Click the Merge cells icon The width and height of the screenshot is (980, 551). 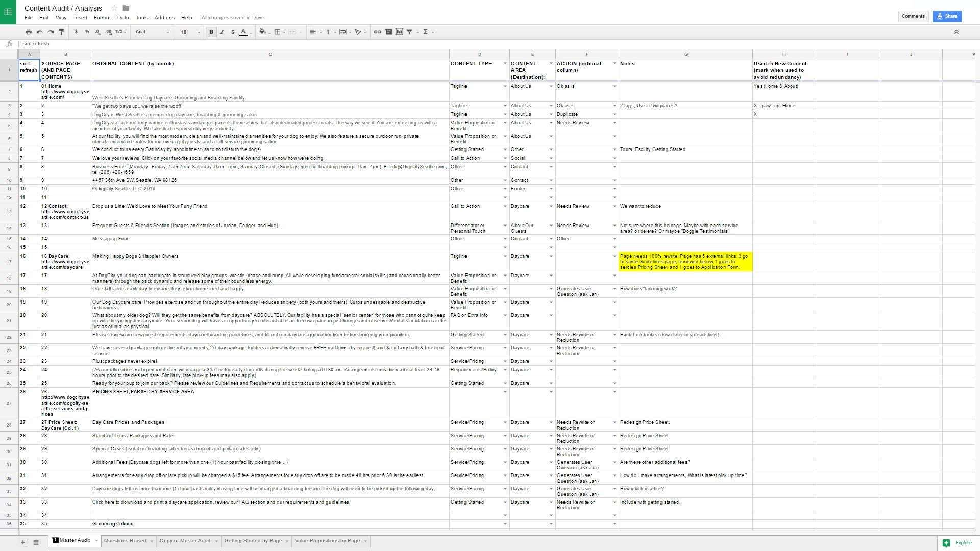pyautogui.click(x=293, y=32)
